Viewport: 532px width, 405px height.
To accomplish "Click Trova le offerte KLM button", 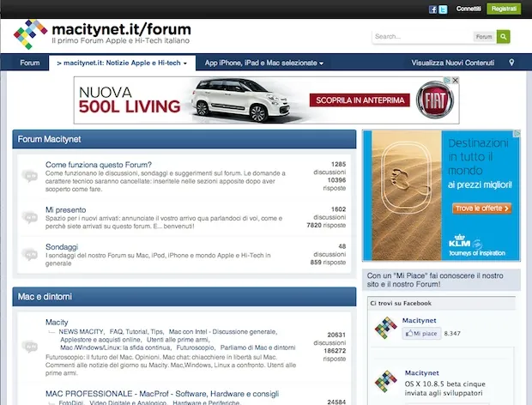I will (481, 209).
